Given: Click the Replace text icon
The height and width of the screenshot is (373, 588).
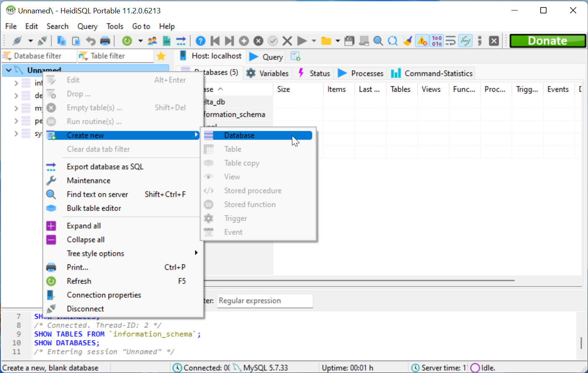Looking at the screenshot, I should 392,41.
